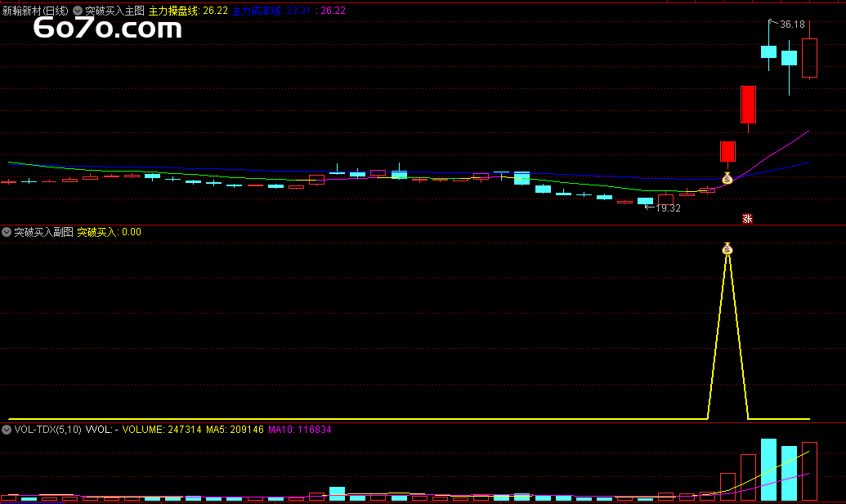Image resolution: width=846 pixels, height=504 pixels.
Task: Select the 新翰新材(日线) stock title
Action: tap(36, 11)
